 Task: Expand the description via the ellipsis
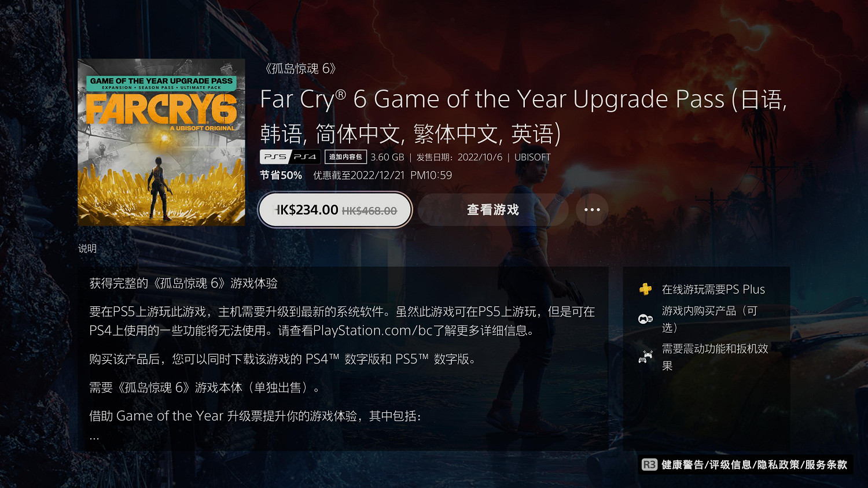click(x=94, y=438)
